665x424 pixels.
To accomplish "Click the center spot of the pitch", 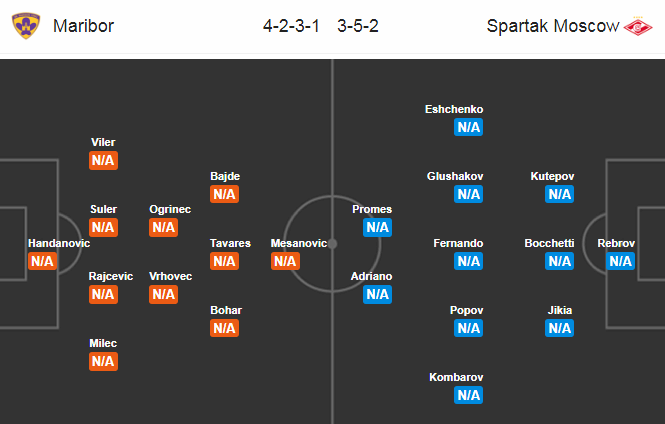I will pyautogui.click(x=332, y=244).
